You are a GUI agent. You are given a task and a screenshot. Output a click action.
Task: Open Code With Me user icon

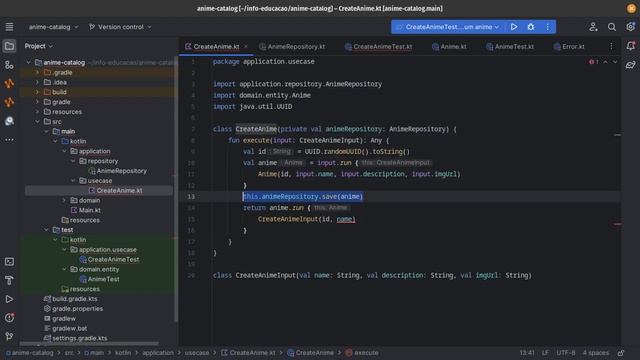pyautogui.click(x=593, y=27)
